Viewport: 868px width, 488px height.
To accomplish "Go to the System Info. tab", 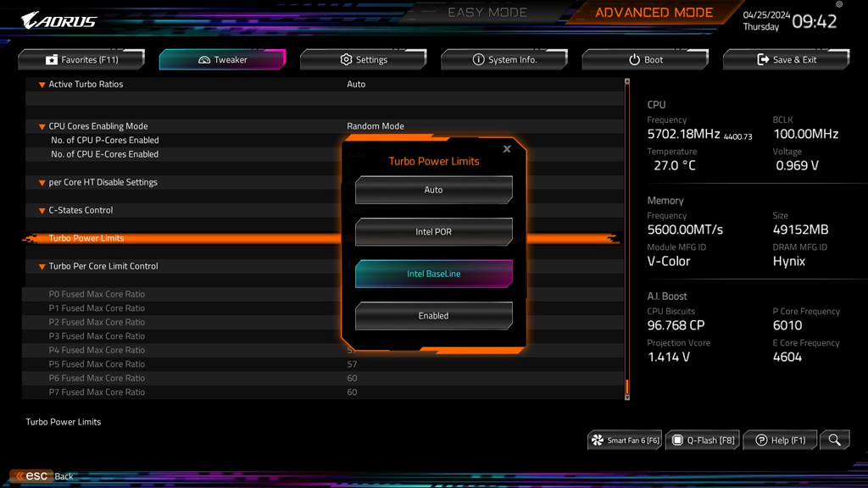I will coord(504,60).
